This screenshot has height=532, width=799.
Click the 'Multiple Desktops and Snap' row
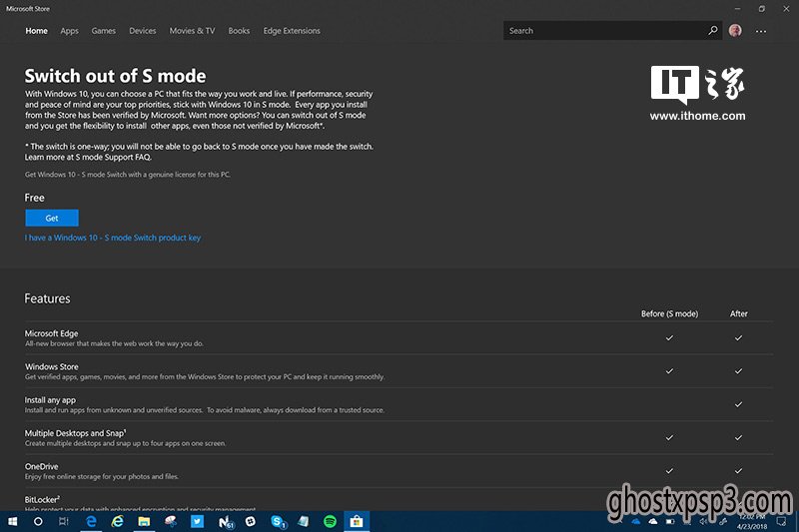click(399, 438)
